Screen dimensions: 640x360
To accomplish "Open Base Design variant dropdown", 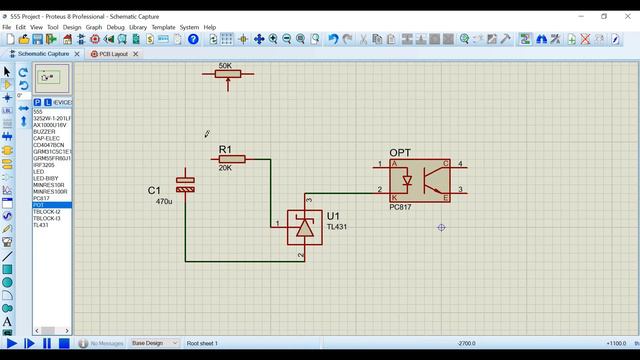I will pyautogui.click(x=154, y=343).
